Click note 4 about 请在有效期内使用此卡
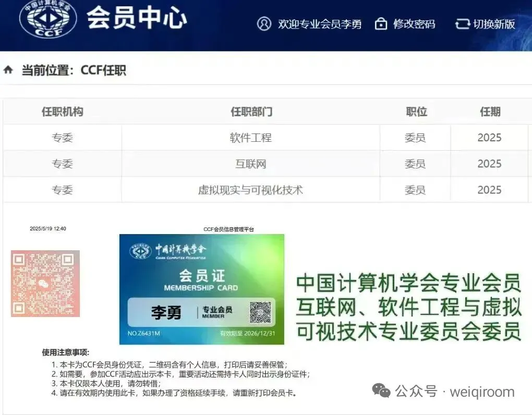Viewport: 532px width, 415px height. click(174, 393)
